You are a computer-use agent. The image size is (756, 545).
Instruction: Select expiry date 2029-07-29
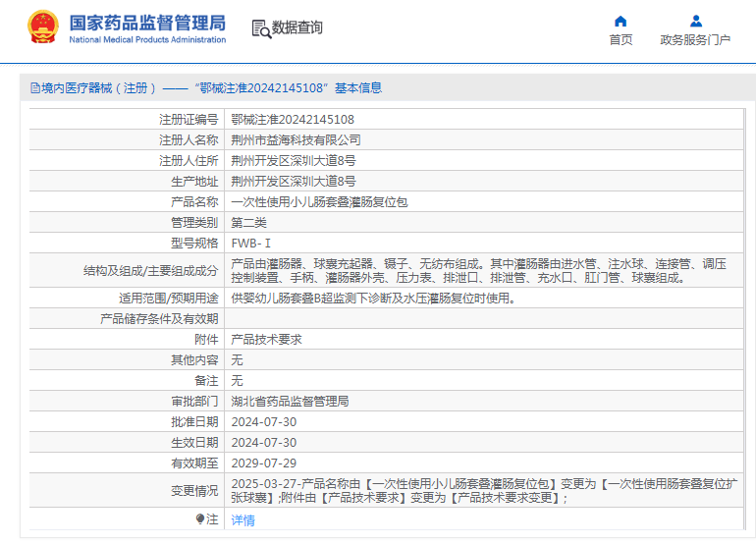pyautogui.click(x=264, y=463)
